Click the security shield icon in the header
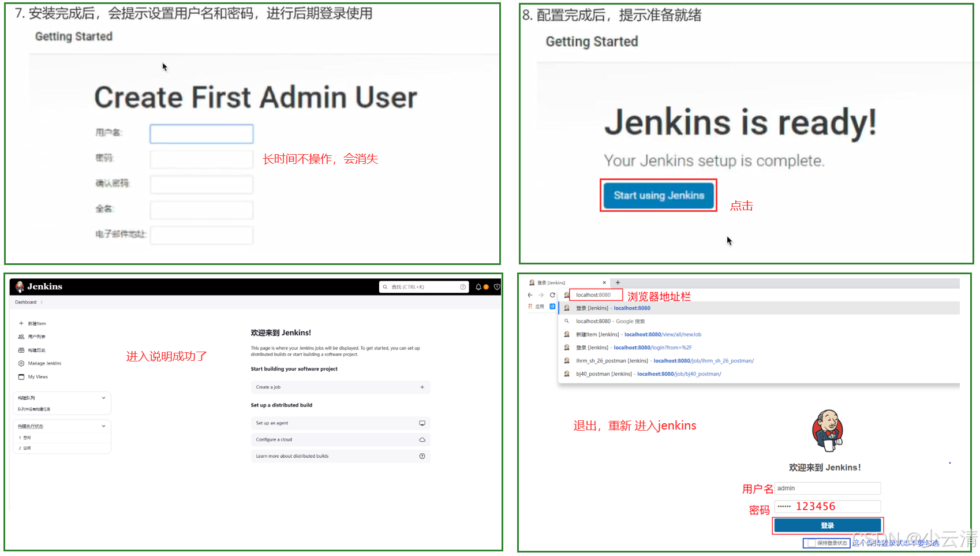 click(x=497, y=287)
